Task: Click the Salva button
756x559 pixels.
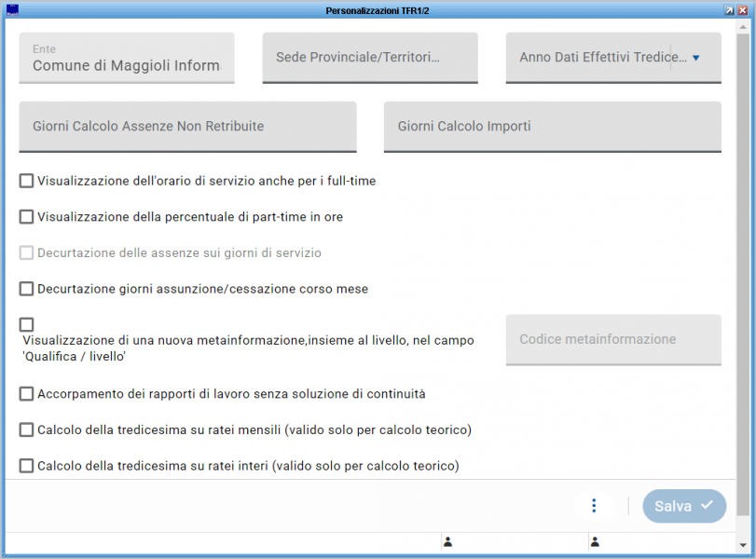Action: click(684, 506)
